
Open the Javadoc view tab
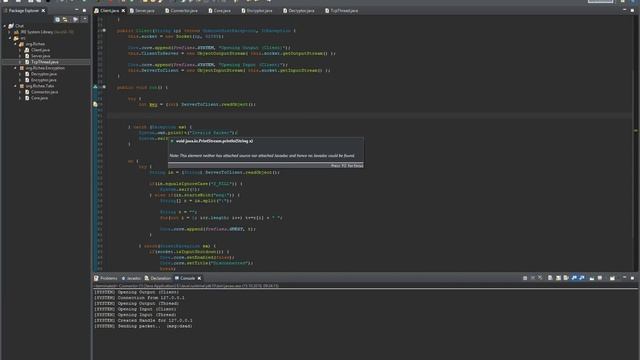coord(131,278)
